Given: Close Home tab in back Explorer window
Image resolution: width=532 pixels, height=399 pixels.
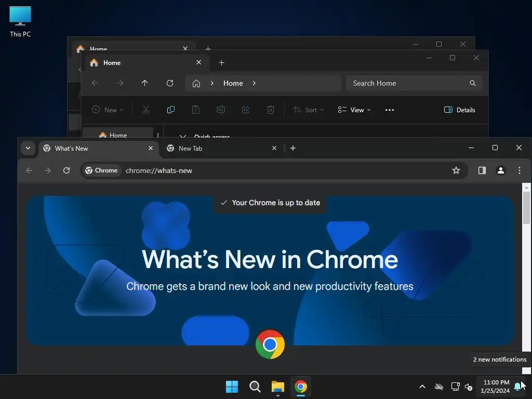Looking at the screenshot, I should point(185,48).
